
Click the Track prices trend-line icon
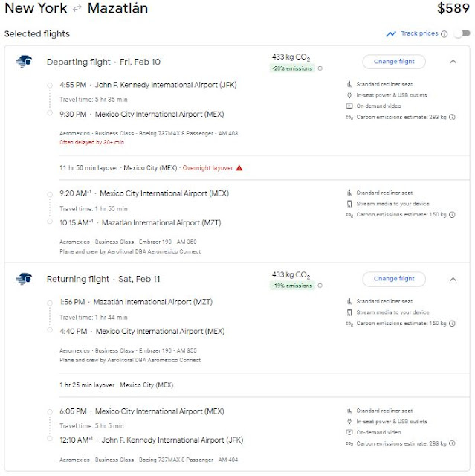(391, 33)
